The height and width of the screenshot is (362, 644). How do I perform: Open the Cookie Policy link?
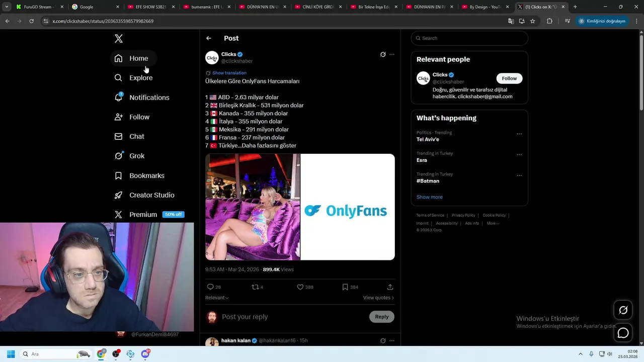494,215
